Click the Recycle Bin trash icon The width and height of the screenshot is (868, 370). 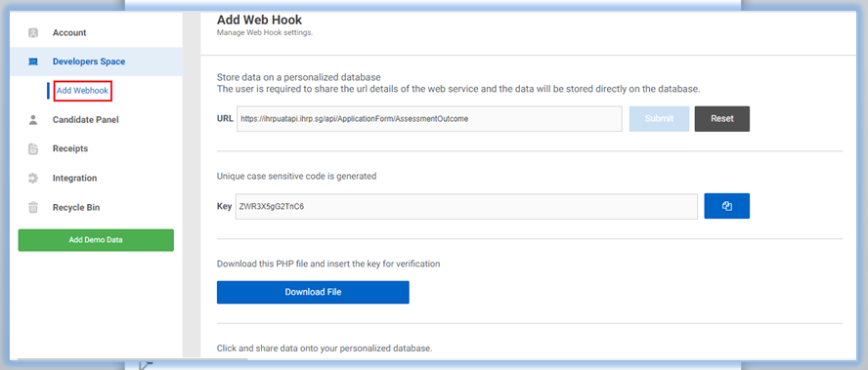click(x=33, y=207)
